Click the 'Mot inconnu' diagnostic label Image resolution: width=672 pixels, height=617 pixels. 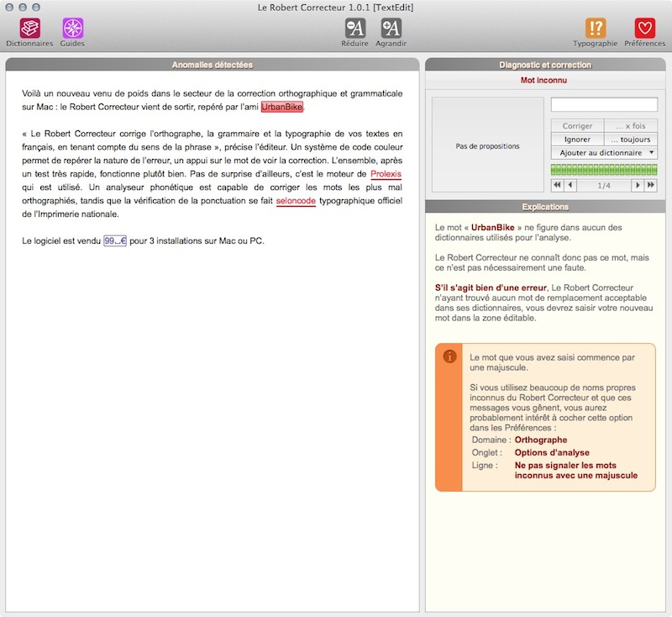click(x=543, y=80)
